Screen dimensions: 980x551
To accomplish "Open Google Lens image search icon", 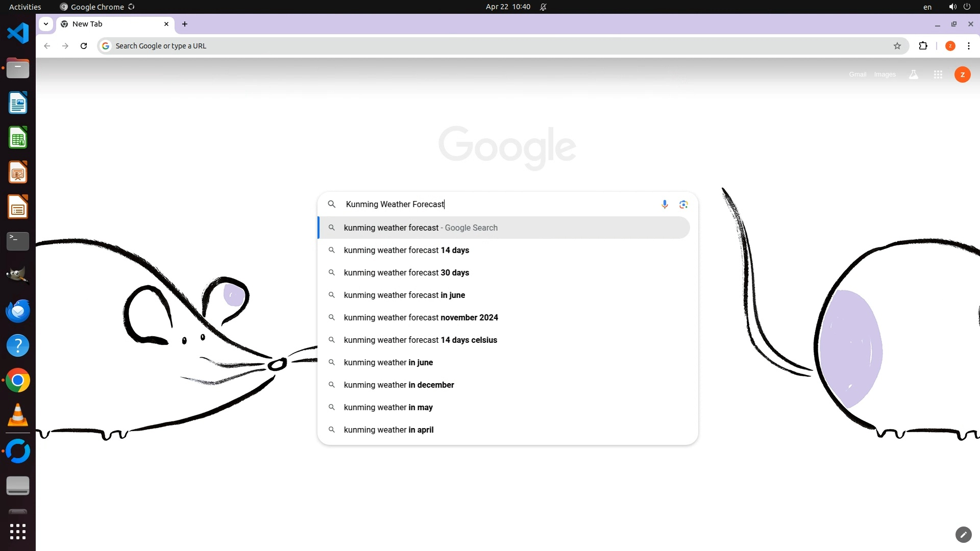I will click(683, 204).
